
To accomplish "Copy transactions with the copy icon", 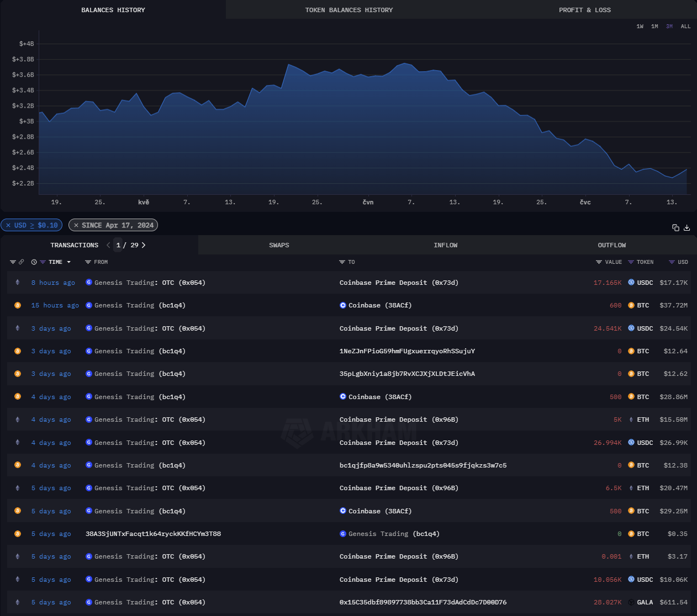I will point(675,227).
